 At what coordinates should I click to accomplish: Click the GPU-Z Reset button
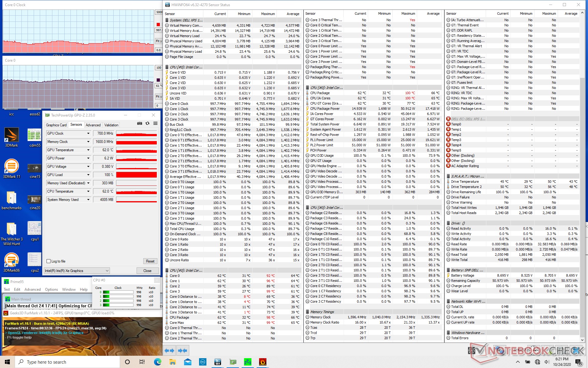150,261
